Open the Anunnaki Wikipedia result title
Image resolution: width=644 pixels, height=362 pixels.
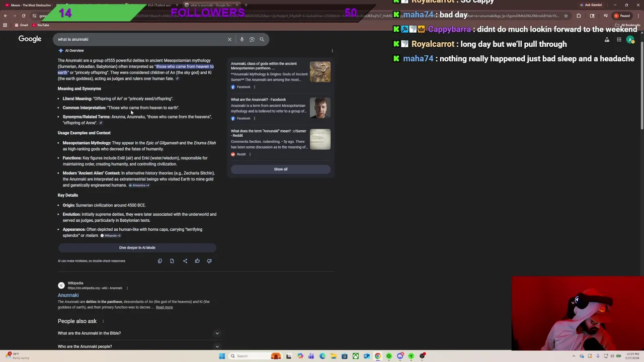68,295
